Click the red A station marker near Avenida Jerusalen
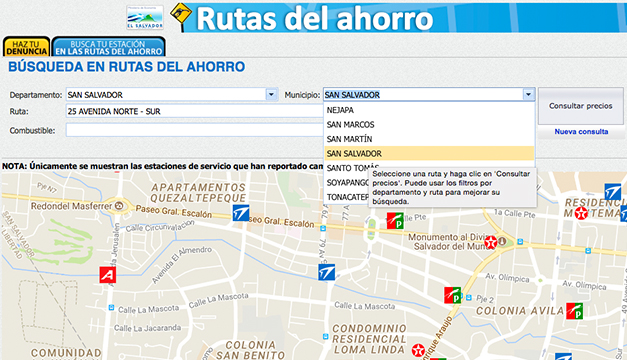Screen dimensions: 627x360 pyautogui.click(x=108, y=275)
